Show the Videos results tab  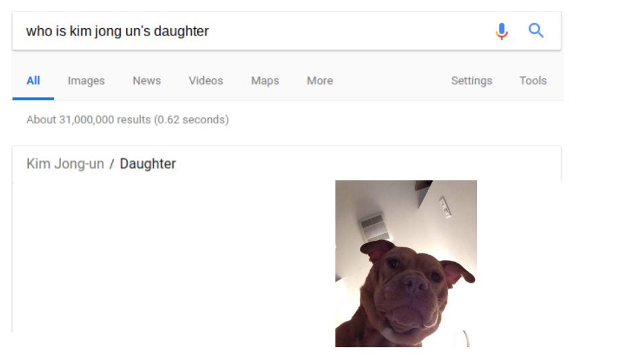206,81
